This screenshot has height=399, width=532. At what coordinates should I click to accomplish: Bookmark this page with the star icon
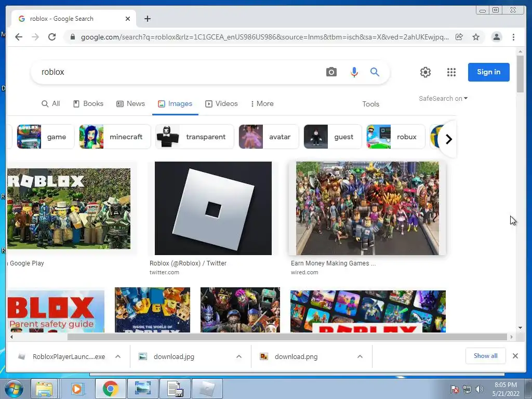pyautogui.click(x=476, y=37)
